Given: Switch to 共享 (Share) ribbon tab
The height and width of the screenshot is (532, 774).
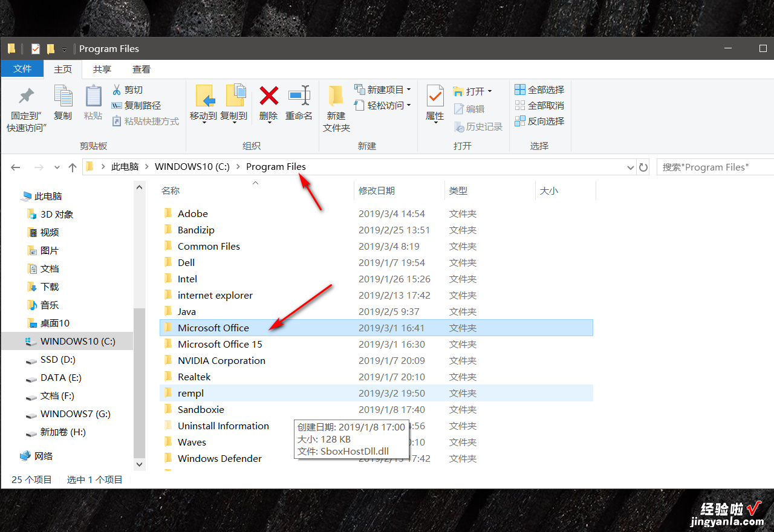Looking at the screenshot, I should click(102, 70).
